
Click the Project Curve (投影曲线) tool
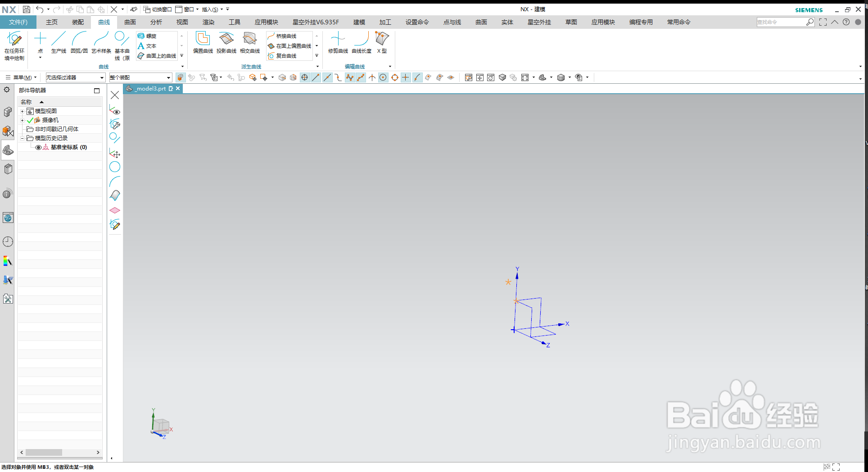(x=226, y=43)
